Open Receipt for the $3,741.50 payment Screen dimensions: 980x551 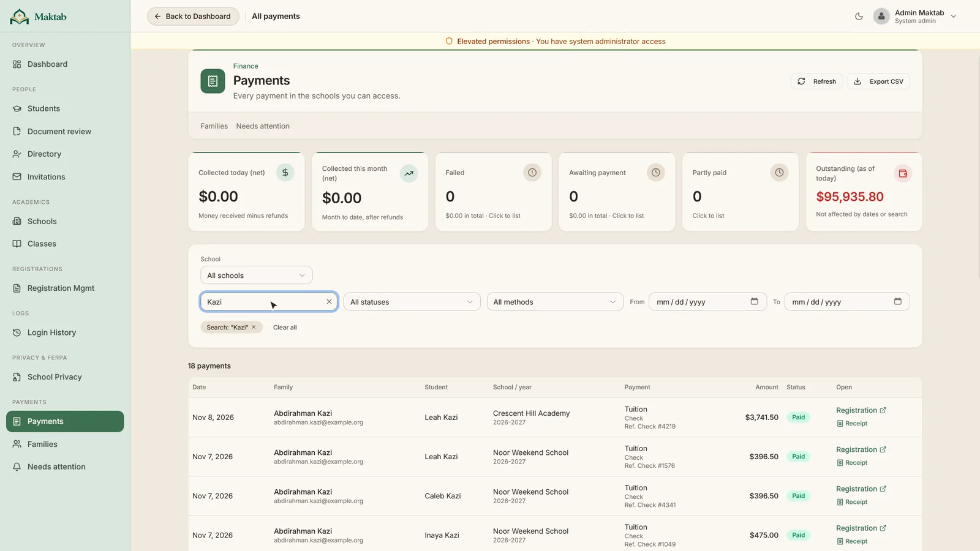[x=852, y=424]
